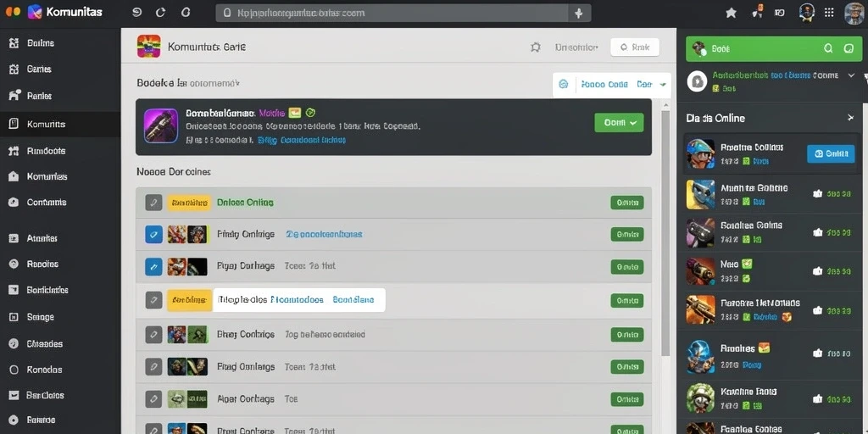Click the star bookmark icon in browser toolbar
Screen dimensions: 868x434
(731, 13)
